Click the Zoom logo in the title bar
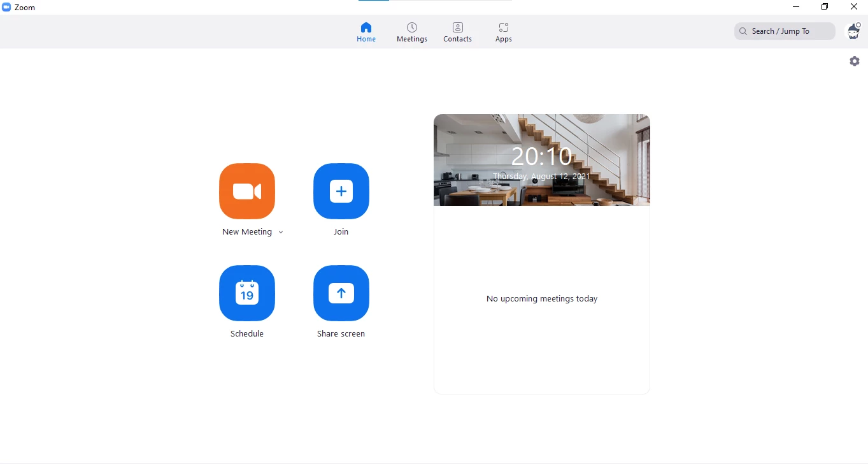The image size is (868, 464). coord(7,7)
